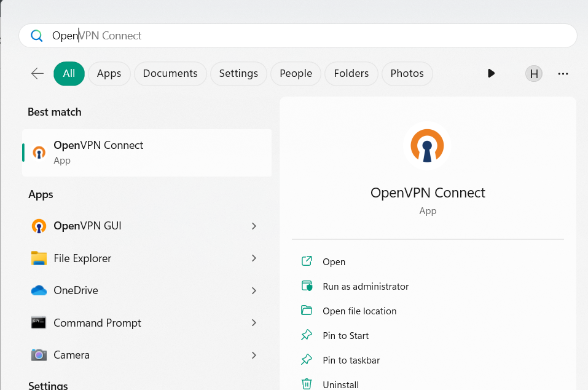The height and width of the screenshot is (390, 588).
Task: Open the three-dot more options menu
Action: [x=563, y=74]
